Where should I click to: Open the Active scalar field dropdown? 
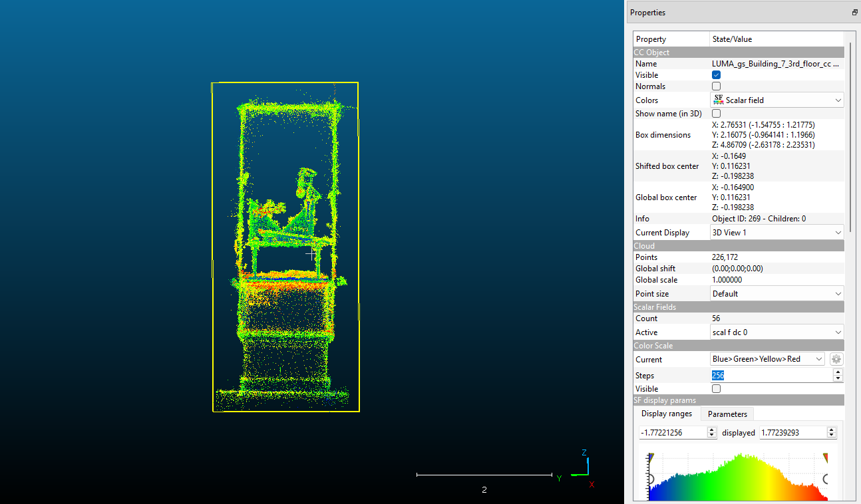[x=776, y=332]
